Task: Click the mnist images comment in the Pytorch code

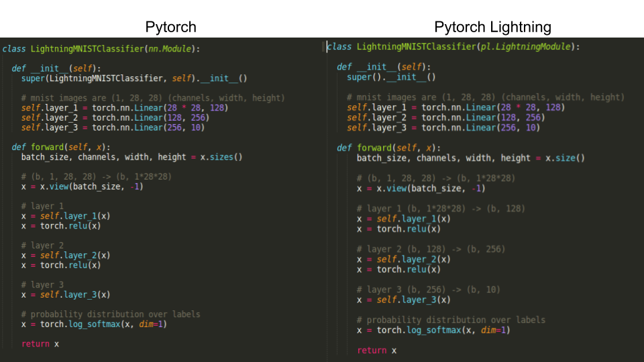Action: tap(153, 98)
